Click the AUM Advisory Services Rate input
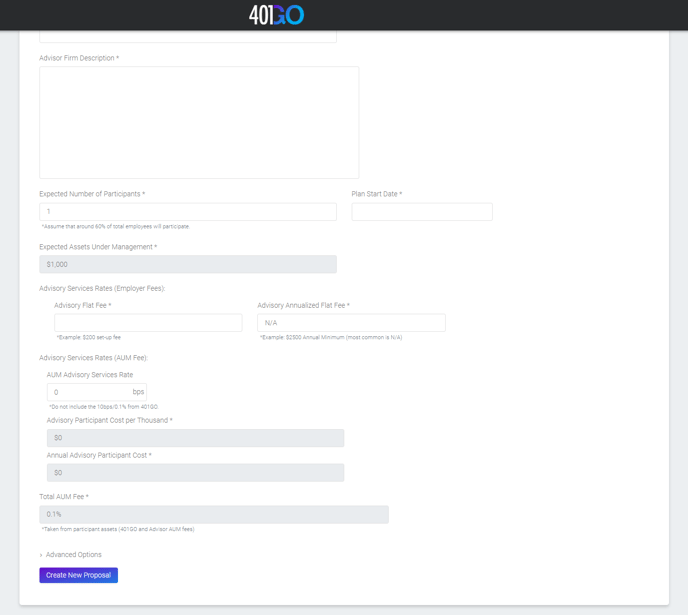Image resolution: width=688 pixels, height=615 pixels. (88, 392)
